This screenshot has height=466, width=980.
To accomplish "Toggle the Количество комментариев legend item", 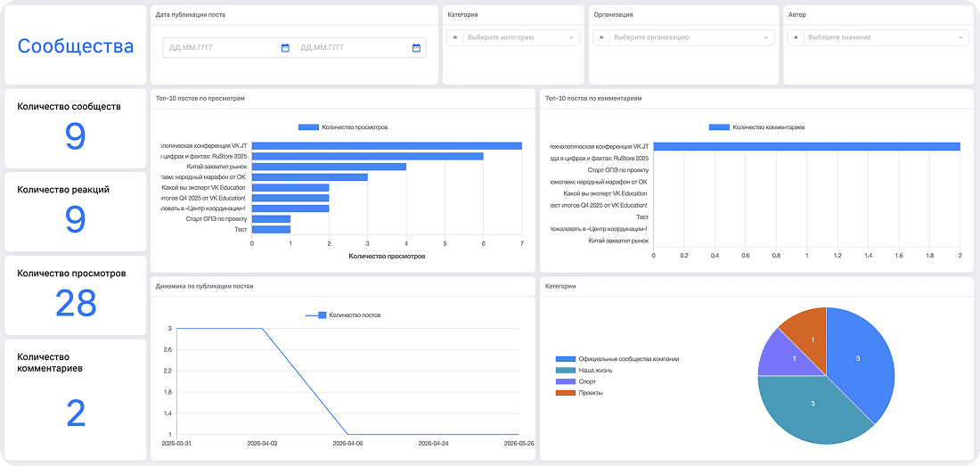I will (x=757, y=127).
